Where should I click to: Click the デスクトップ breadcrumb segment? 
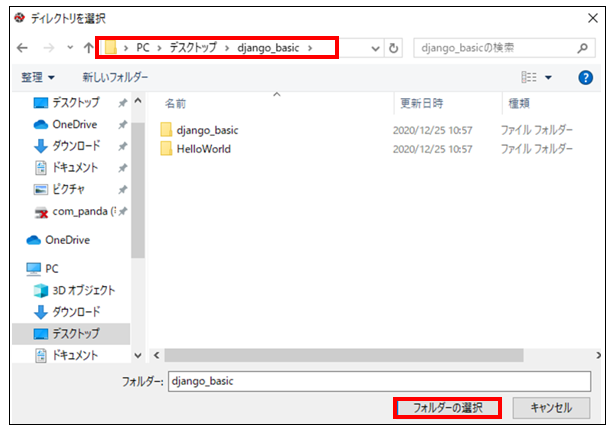click(x=196, y=47)
